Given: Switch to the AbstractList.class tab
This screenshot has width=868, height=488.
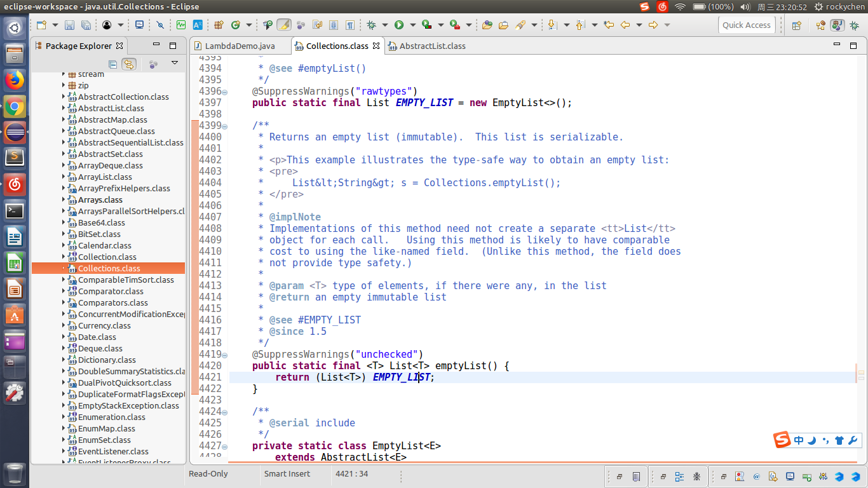Looking at the screenshot, I should coord(432,46).
